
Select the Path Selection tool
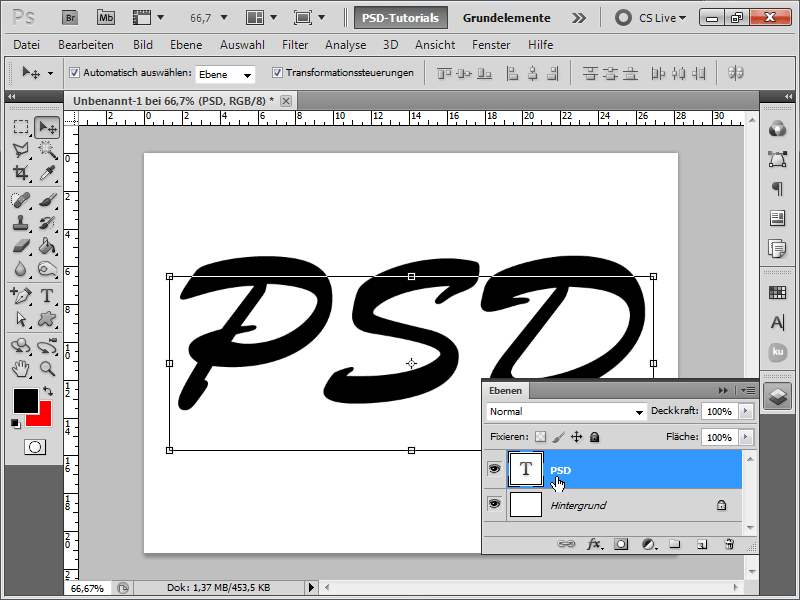point(20,319)
